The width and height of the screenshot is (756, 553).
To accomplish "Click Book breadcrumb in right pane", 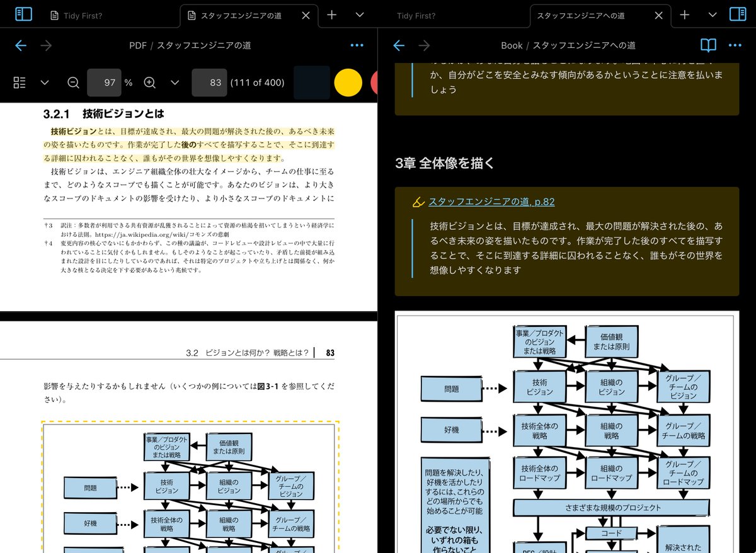I will click(512, 45).
